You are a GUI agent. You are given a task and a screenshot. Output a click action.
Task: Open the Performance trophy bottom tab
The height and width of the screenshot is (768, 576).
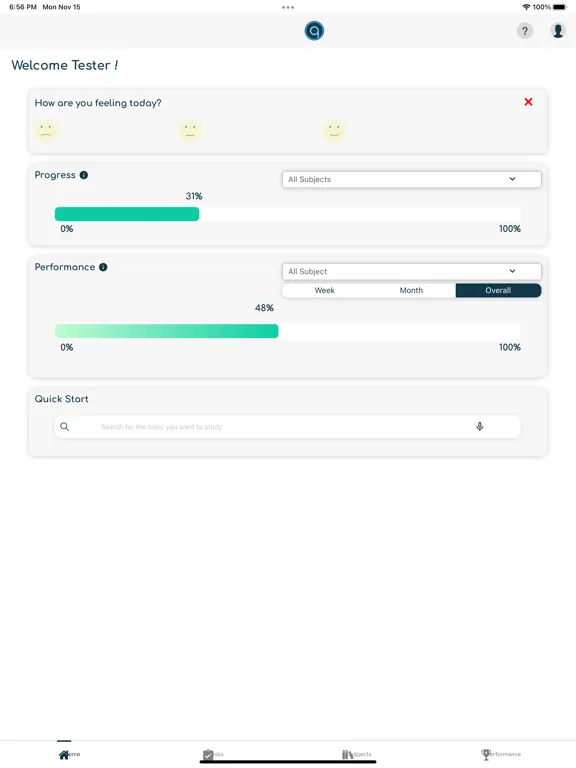[501, 754]
